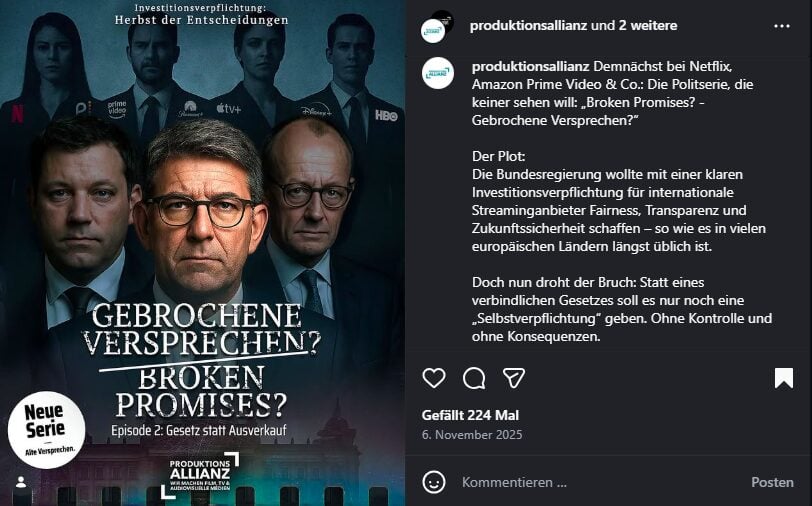Click the 'Posten' button

tap(772, 482)
